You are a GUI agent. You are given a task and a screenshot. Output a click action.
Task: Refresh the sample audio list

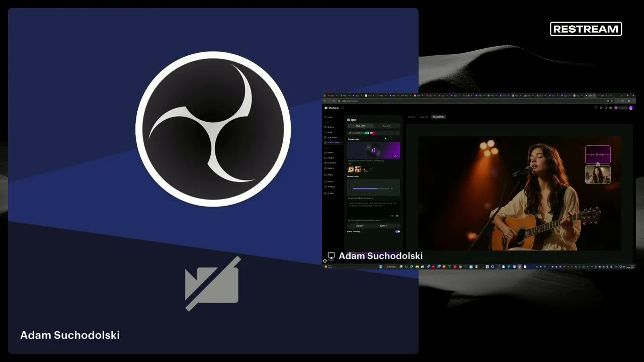pyautogui.click(x=371, y=170)
